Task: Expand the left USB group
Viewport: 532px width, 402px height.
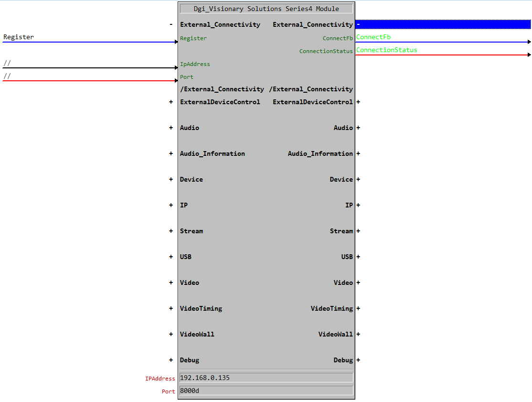Action: [x=171, y=257]
